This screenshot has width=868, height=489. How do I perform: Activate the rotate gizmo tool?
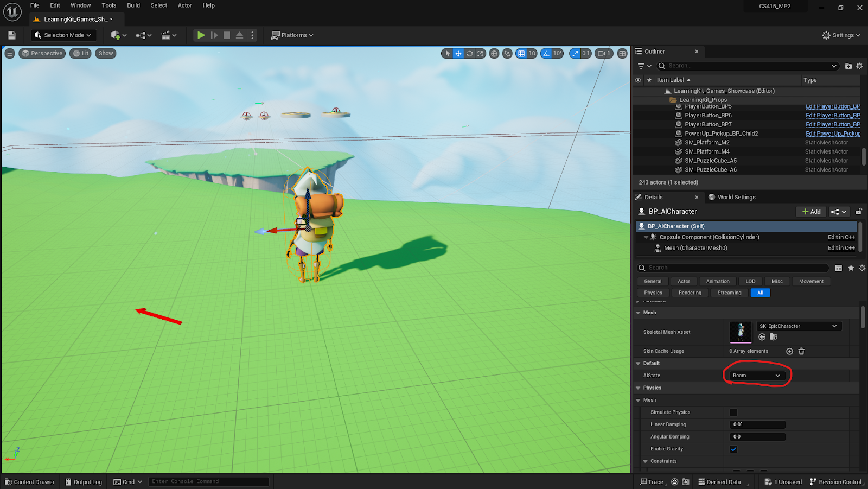pyautogui.click(x=470, y=53)
